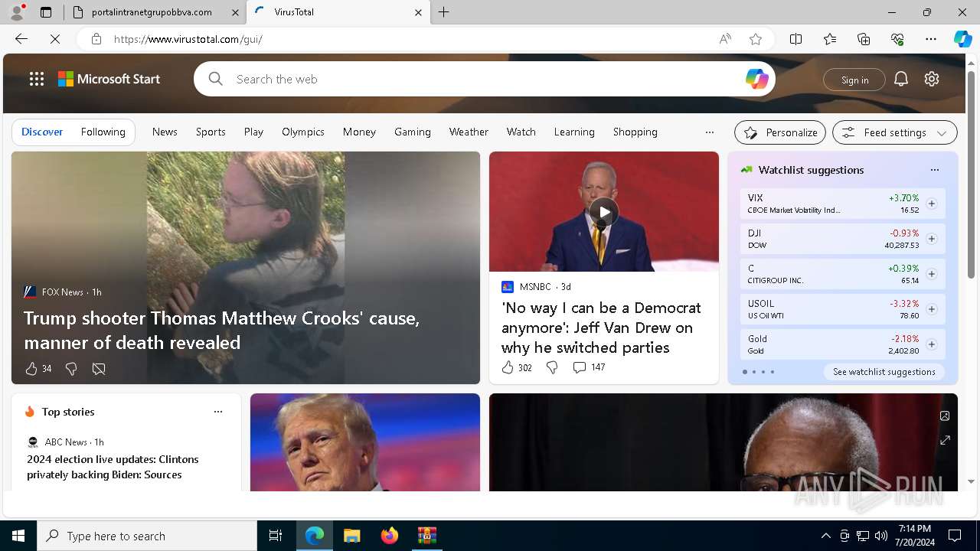
Task: Add Gold to watchlist
Action: (x=932, y=344)
